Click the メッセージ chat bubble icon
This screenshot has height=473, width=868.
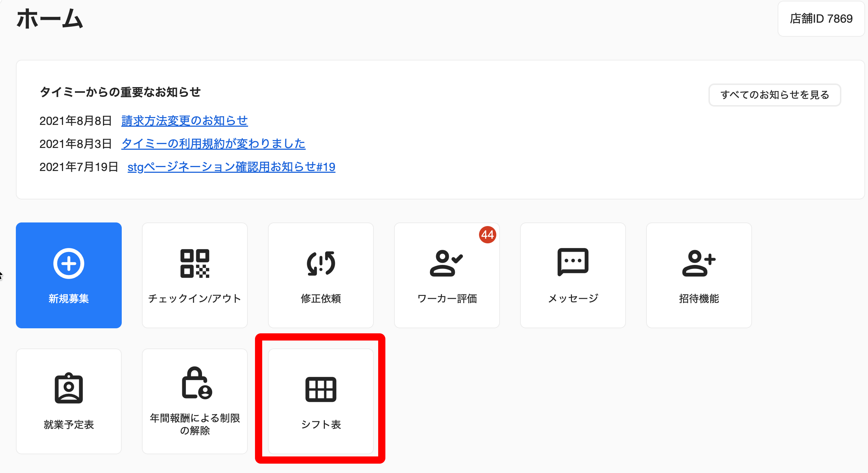tap(573, 262)
